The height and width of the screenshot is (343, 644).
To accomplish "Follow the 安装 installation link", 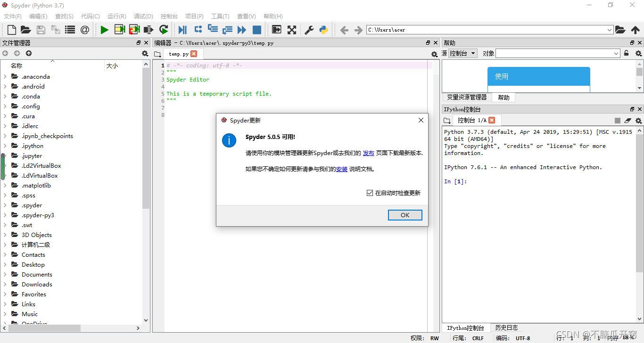I will pyautogui.click(x=342, y=169).
